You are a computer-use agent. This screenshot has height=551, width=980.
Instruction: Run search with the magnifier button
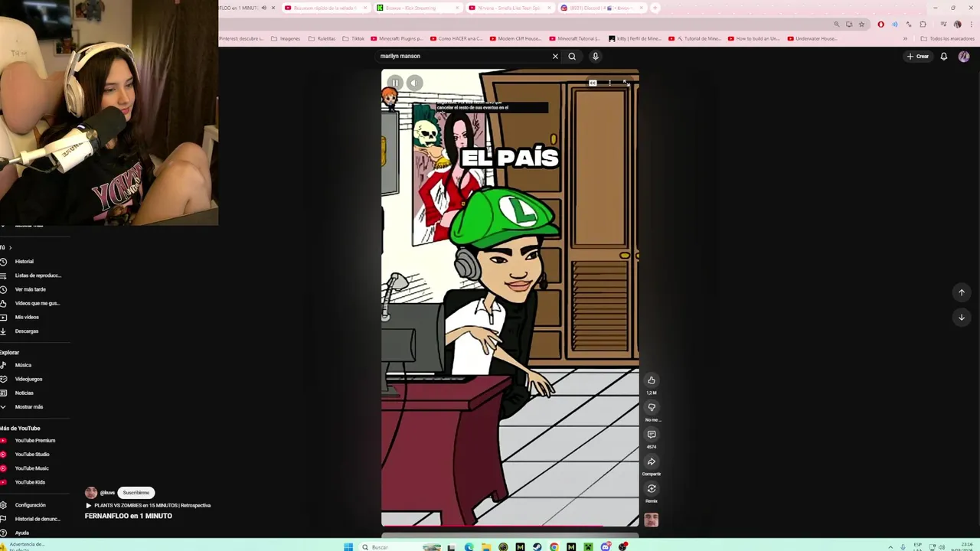click(x=572, y=56)
